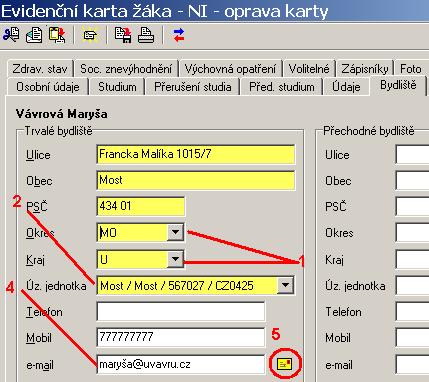This screenshot has width=429, height=382.
Task: Click the Ulice field in Přechodné bydliště
Action: pyautogui.click(x=412, y=154)
